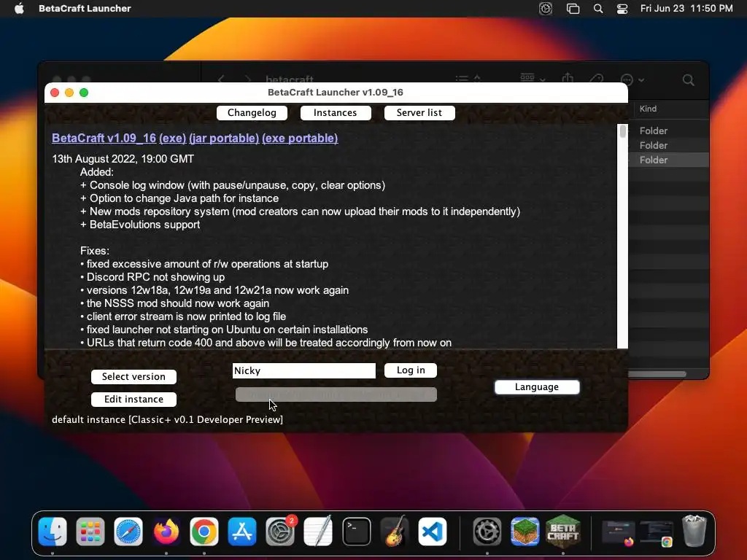The image size is (747, 560).
Task: Click the Finder window's horizontal scrollbar
Action: [657, 374]
